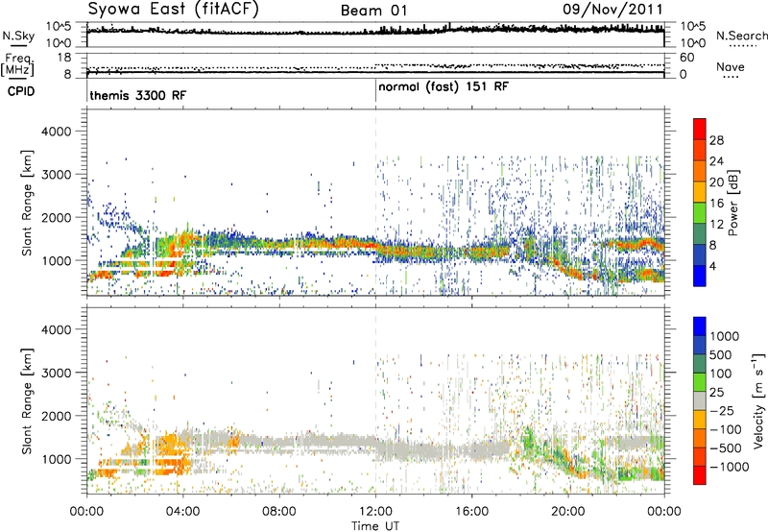
Task: Click the 'Beam 01' label
Action: click(x=373, y=11)
